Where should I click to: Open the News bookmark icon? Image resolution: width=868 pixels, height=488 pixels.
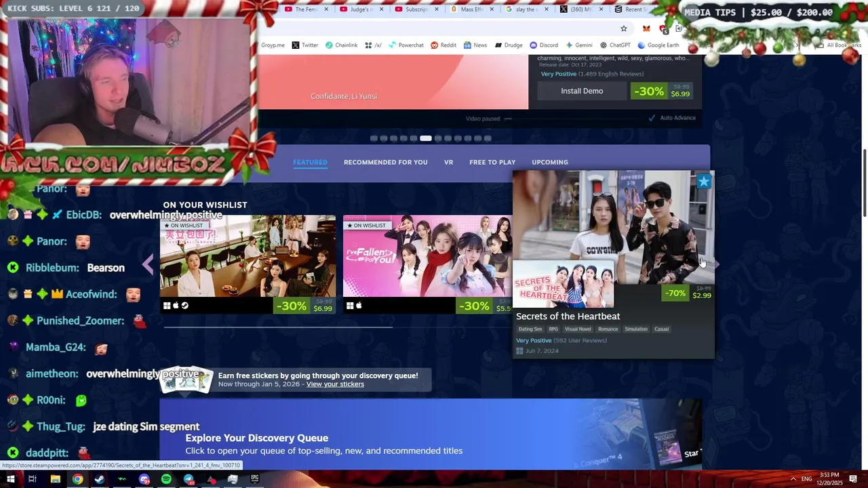467,45
